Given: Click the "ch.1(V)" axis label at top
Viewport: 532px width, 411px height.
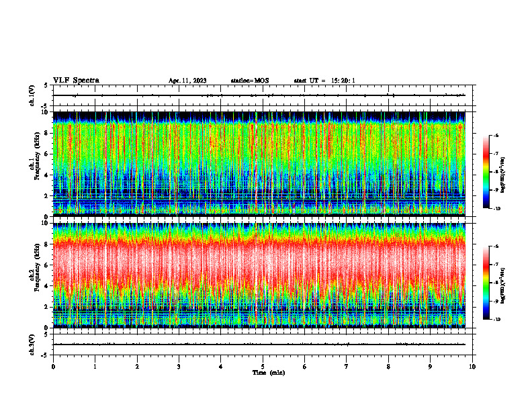Looking at the screenshot, I should [32, 95].
